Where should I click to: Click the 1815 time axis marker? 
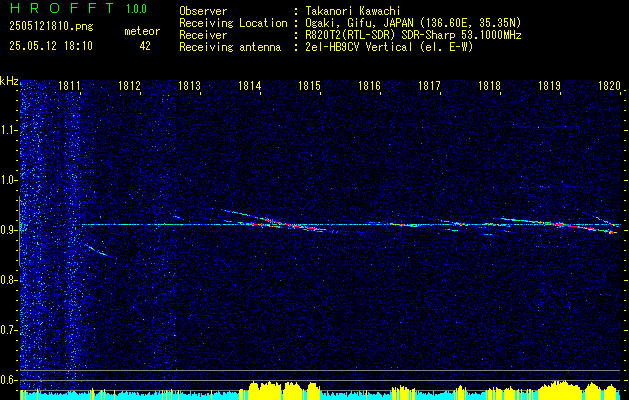(310, 85)
